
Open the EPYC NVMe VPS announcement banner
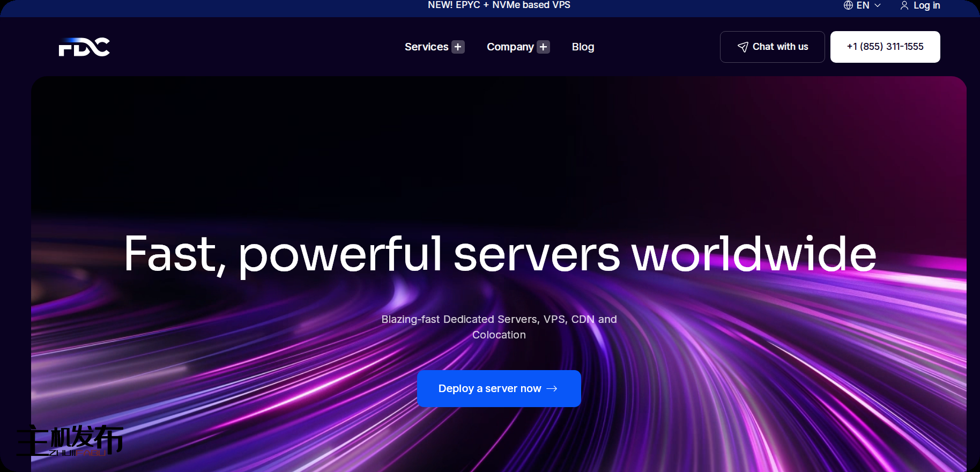coord(499,5)
